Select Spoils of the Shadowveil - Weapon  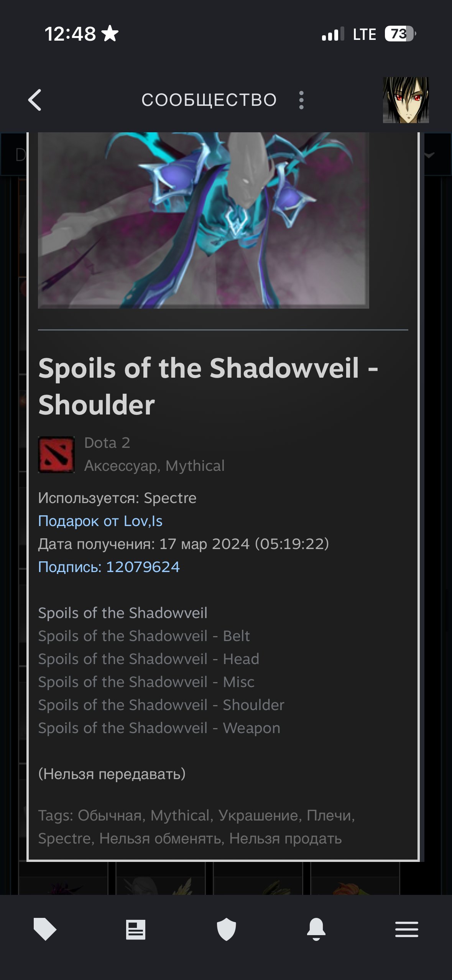click(x=159, y=728)
